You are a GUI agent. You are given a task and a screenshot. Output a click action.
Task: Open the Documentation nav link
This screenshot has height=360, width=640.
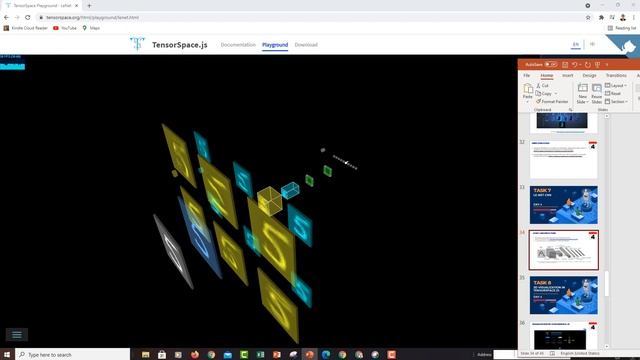coord(238,45)
